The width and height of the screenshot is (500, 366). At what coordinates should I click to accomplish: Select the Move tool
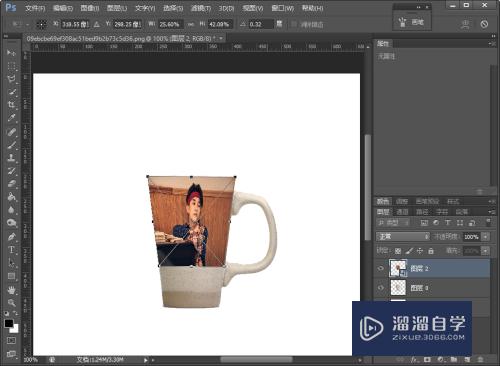(x=11, y=53)
